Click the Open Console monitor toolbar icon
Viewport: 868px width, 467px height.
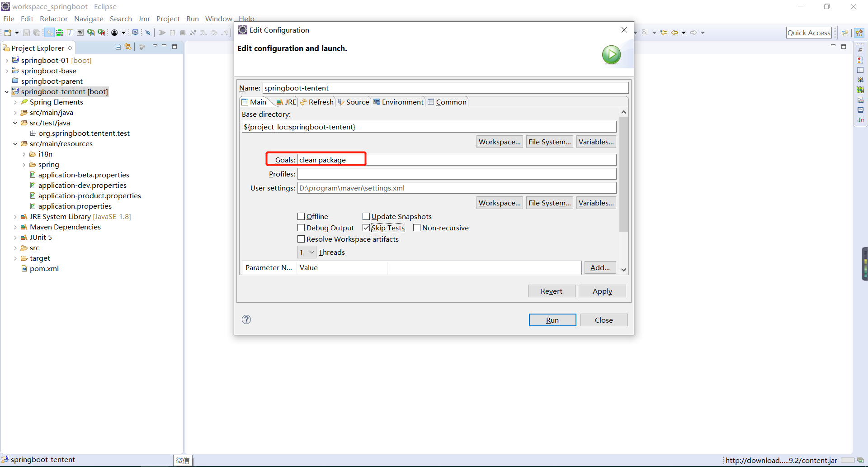(x=135, y=33)
